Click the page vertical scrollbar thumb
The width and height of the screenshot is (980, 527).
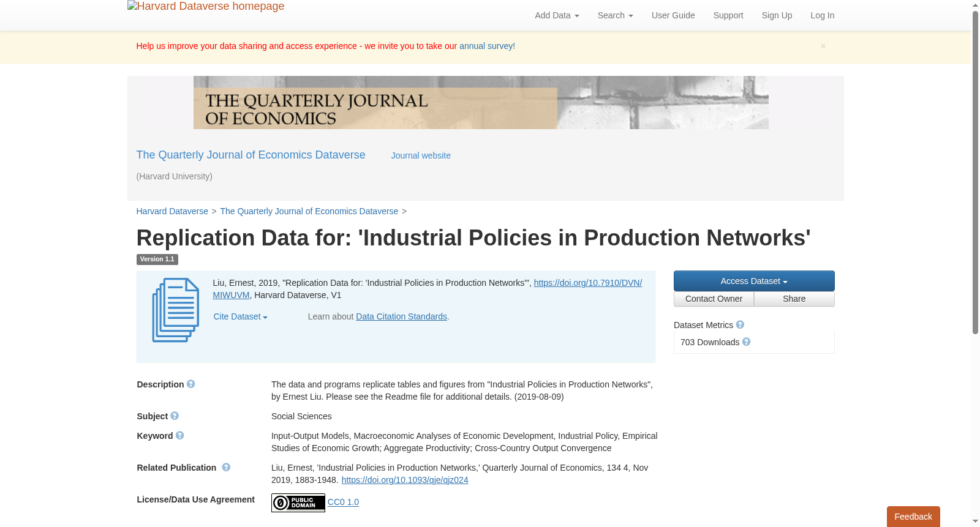coord(976,172)
